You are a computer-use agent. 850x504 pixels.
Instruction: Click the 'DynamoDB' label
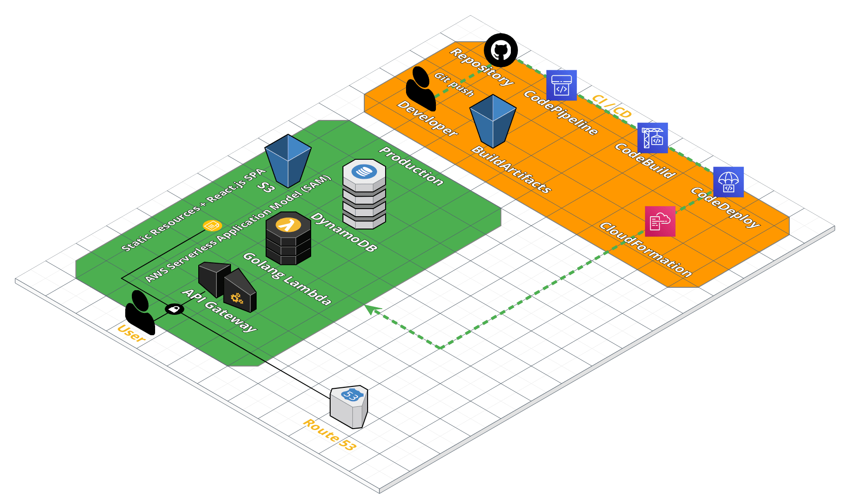(x=344, y=232)
